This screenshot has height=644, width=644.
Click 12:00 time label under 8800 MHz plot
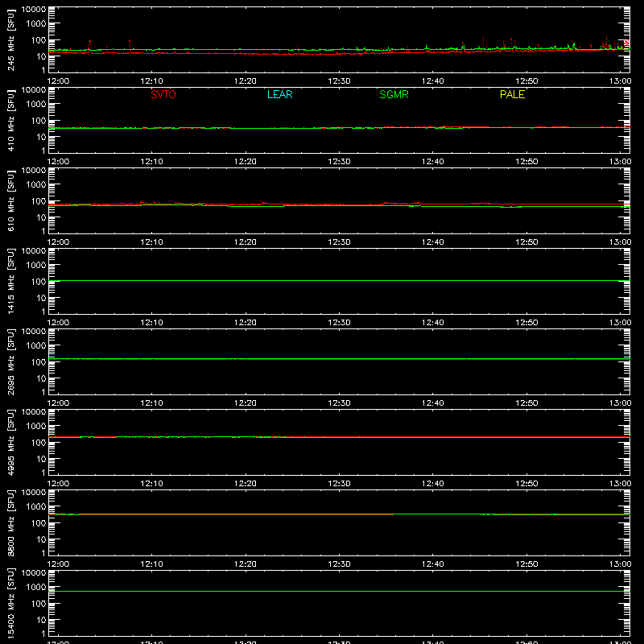point(58,564)
